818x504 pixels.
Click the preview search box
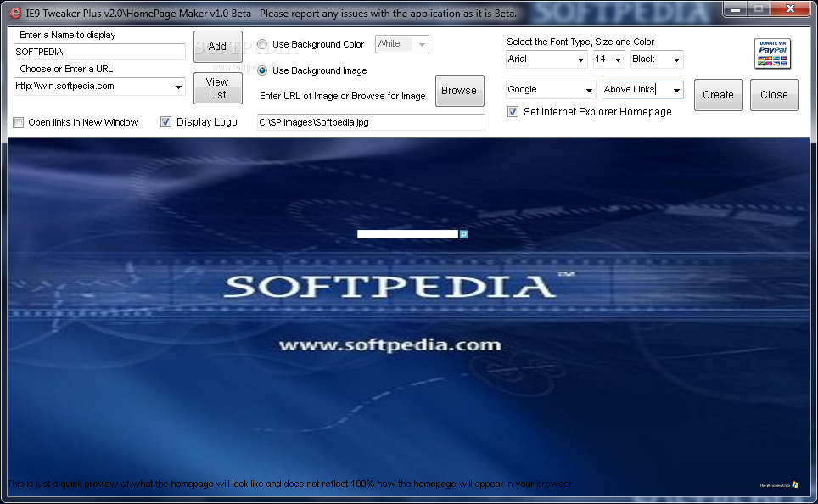point(407,234)
